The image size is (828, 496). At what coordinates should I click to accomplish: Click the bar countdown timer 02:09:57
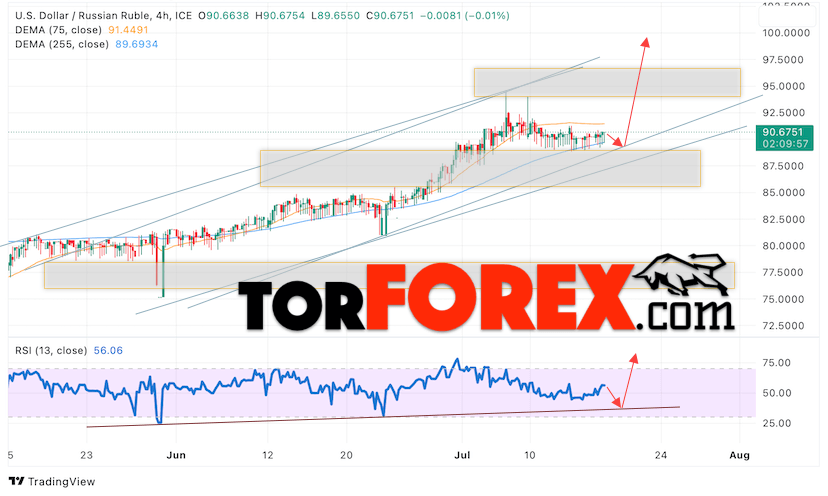click(x=783, y=144)
